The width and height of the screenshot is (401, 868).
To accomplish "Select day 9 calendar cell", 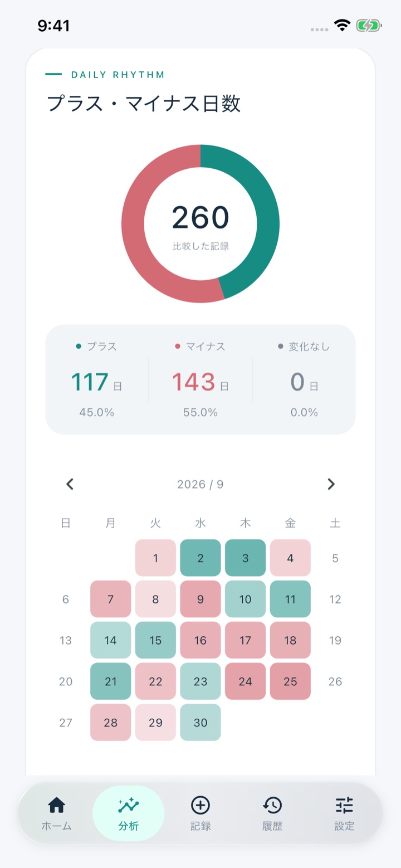I will [200, 599].
